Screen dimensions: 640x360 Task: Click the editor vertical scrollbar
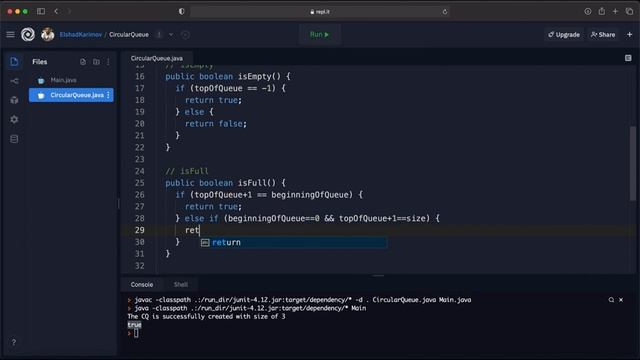coord(633,163)
